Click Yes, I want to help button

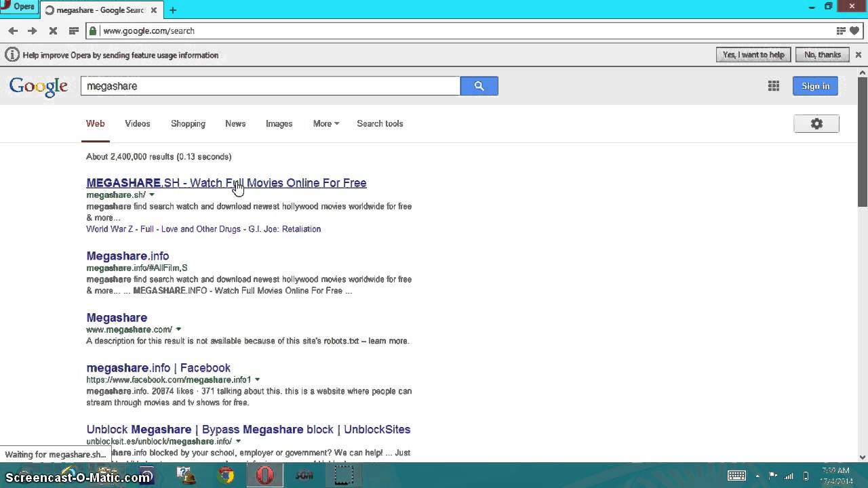753,55
